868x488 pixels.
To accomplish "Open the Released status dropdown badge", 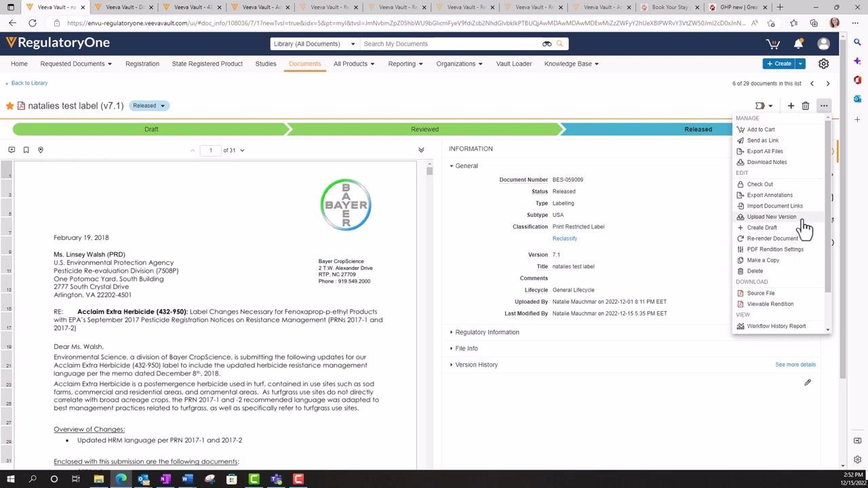I will pos(149,106).
